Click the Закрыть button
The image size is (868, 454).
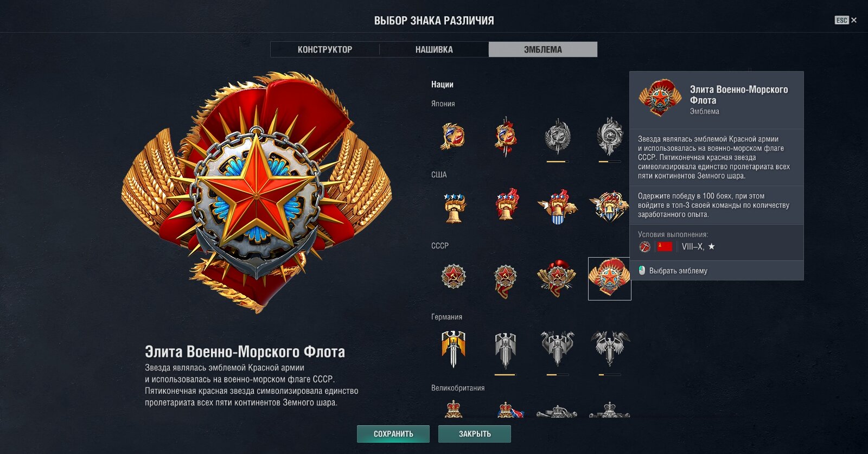click(475, 434)
